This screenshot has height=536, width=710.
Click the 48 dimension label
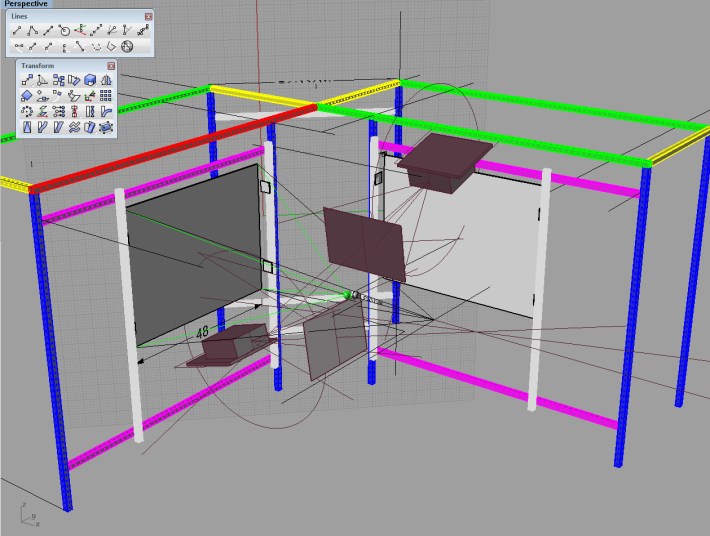202,331
